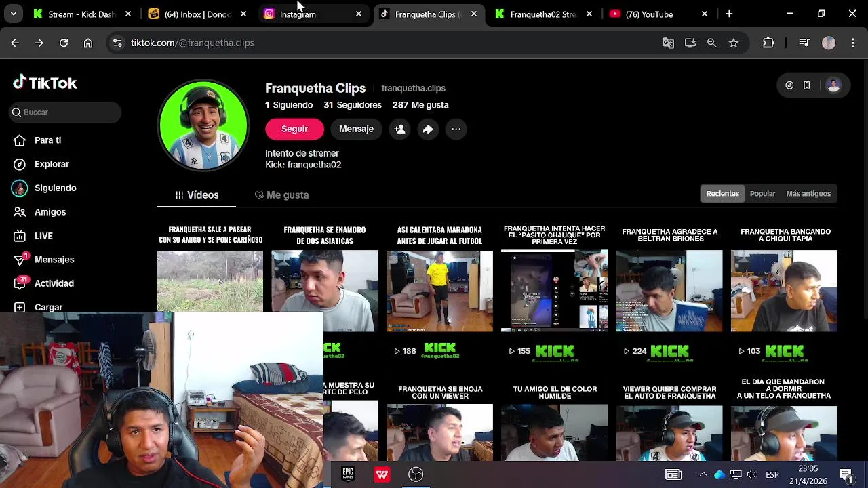This screenshot has width=868, height=488.
Task: Reload the TikTok page
Action: tap(64, 43)
